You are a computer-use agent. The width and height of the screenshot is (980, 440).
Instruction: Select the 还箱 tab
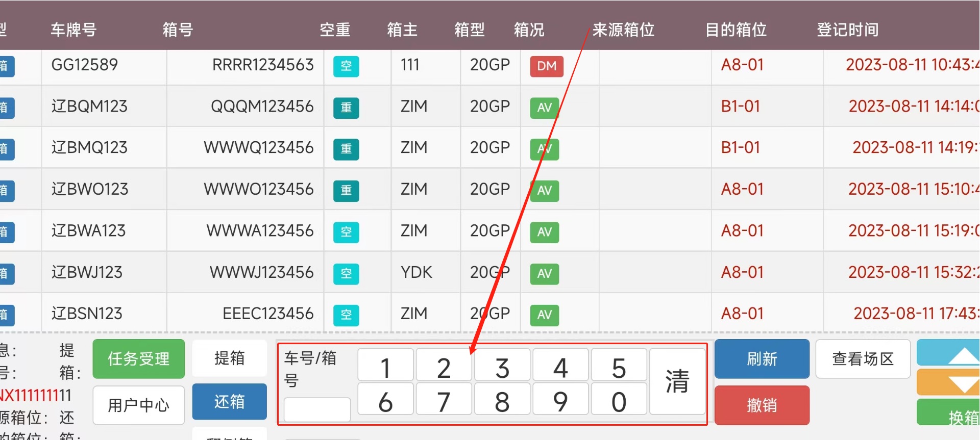coord(229,402)
